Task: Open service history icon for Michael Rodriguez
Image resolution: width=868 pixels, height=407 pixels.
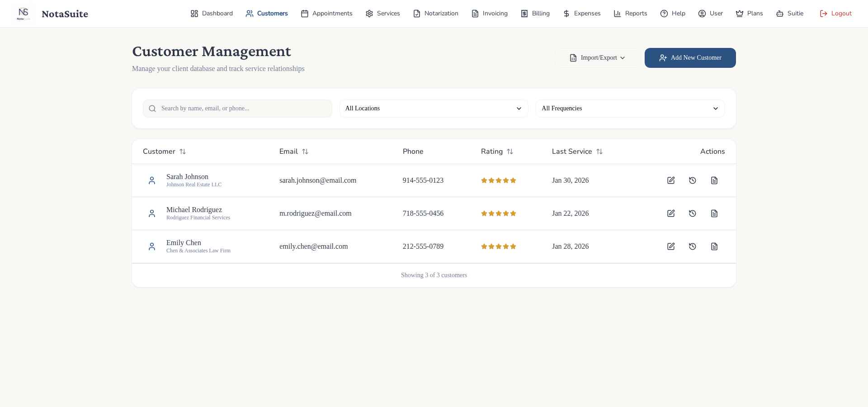Action: point(693,213)
